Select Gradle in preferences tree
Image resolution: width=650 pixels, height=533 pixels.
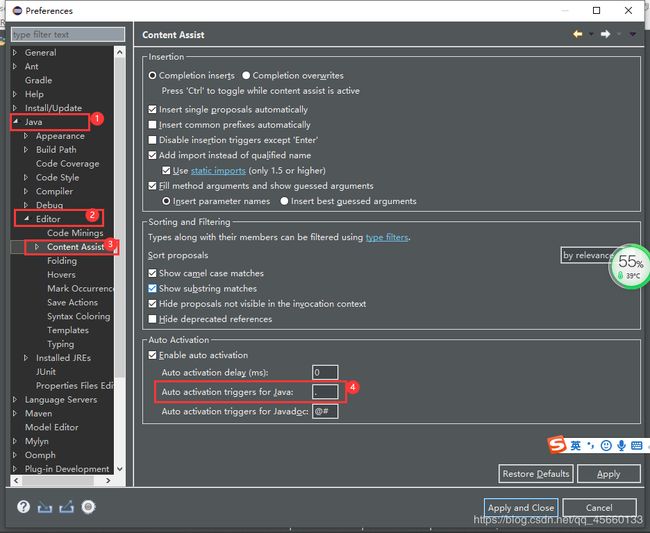click(38, 80)
